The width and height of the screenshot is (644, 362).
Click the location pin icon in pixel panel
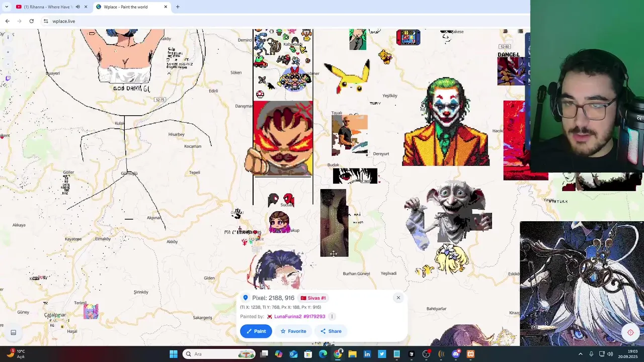point(246,298)
